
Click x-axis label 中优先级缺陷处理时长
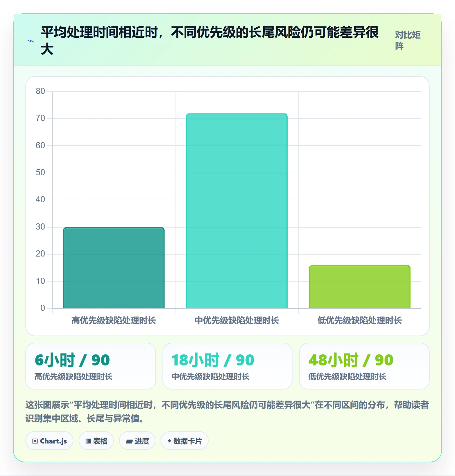237,321
